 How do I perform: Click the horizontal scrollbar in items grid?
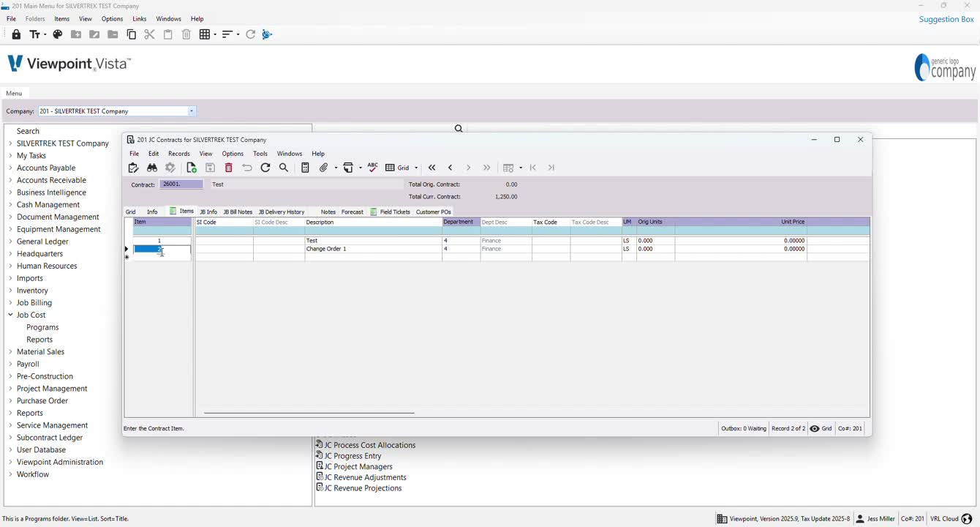[309, 413]
